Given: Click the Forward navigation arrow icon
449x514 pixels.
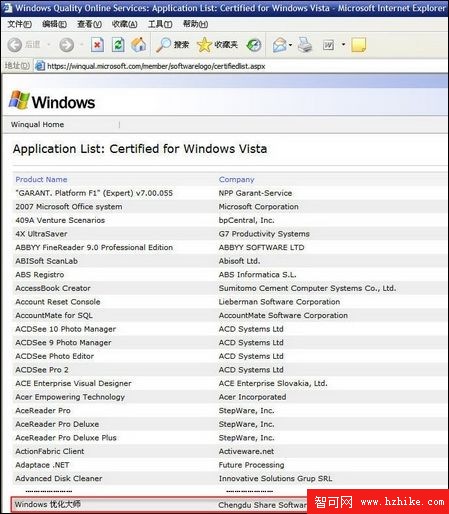Looking at the screenshot, I should pyautogui.click(x=66, y=45).
